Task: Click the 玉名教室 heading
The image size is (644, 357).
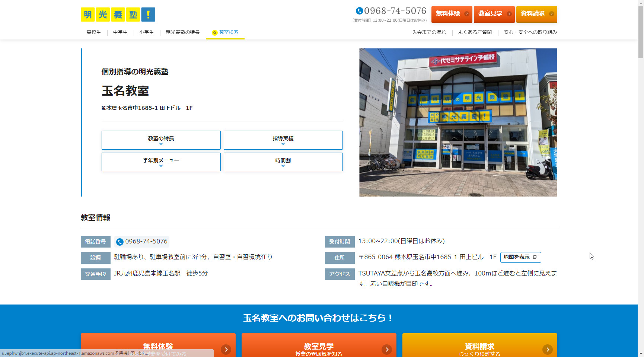Action: pos(125,91)
